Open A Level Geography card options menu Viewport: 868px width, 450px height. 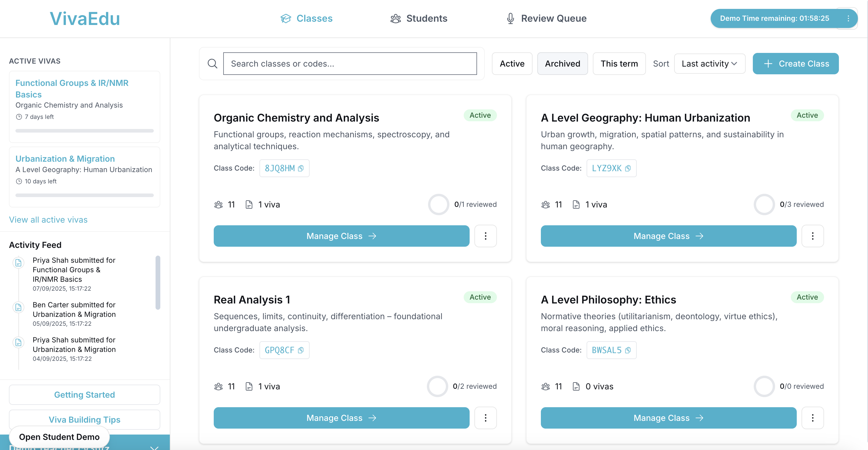pos(812,236)
